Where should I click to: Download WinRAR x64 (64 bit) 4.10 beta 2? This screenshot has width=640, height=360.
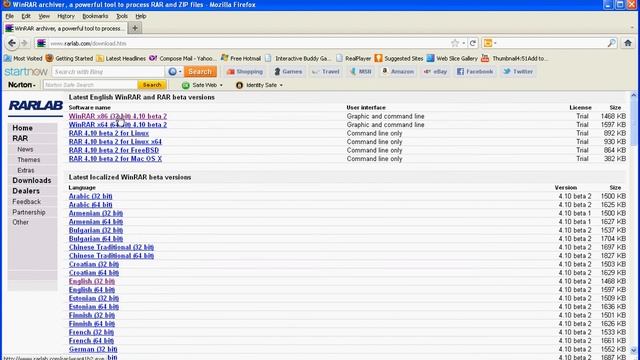pos(118,124)
